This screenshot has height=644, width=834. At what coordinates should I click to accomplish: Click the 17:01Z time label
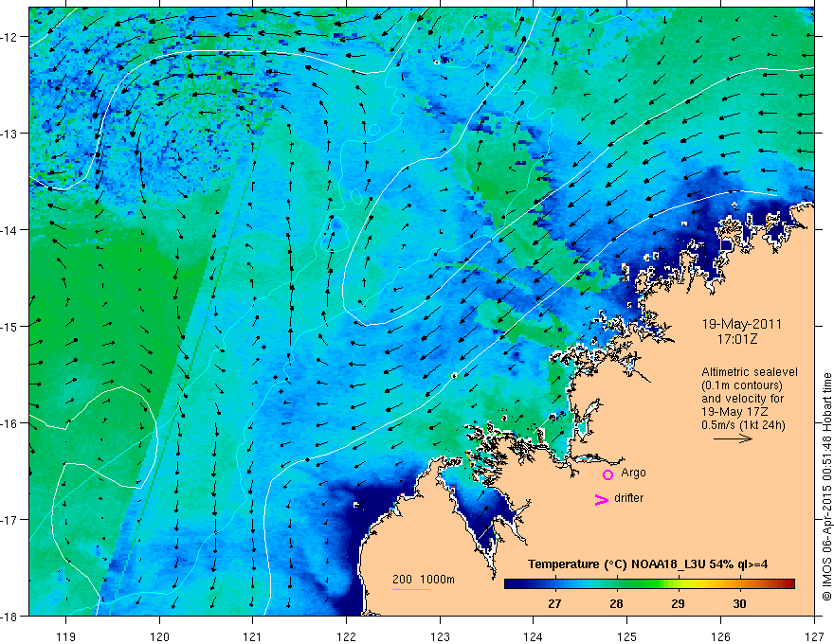(736, 339)
